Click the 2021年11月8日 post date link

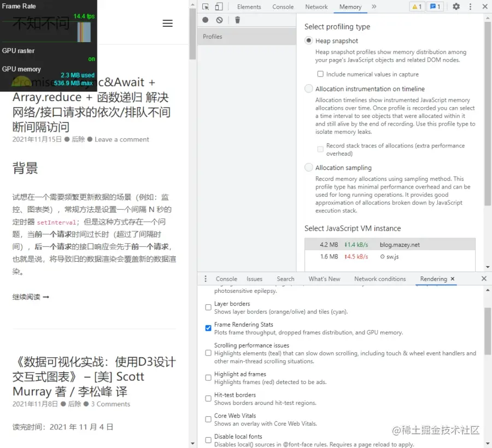point(35,404)
